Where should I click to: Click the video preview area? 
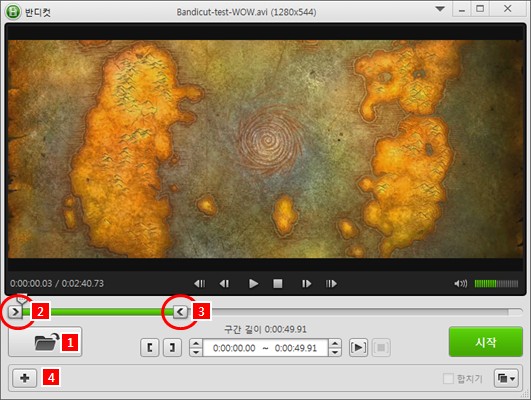(265, 149)
